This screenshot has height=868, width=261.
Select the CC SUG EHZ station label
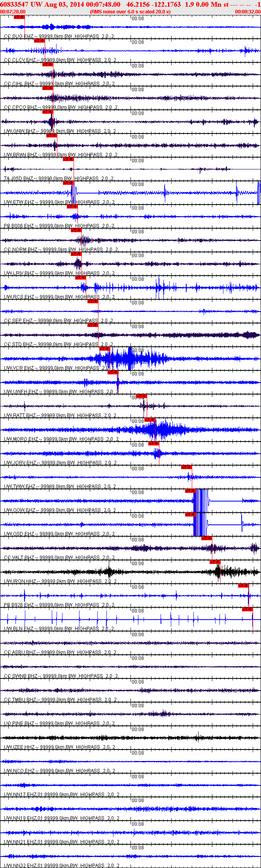coord(59,36)
